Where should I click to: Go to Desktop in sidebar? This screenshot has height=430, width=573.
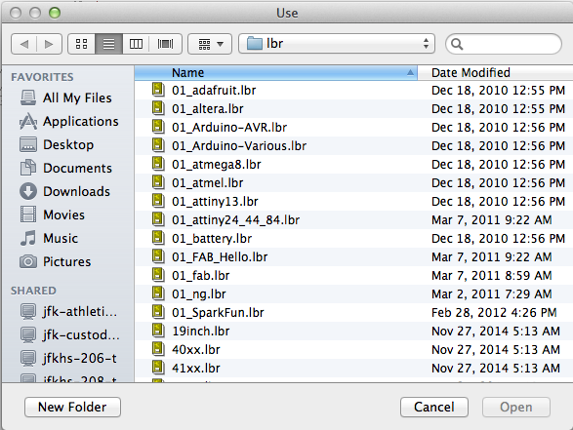[57, 145]
